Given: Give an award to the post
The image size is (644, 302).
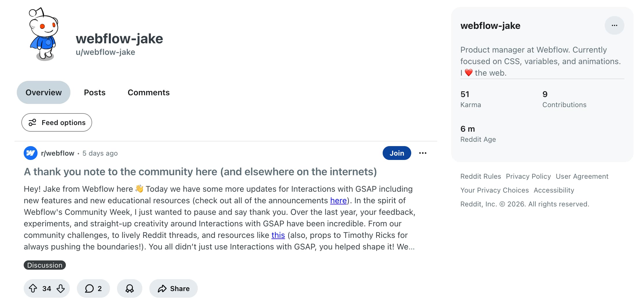Looking at the screenshot, I should (129, 288).
